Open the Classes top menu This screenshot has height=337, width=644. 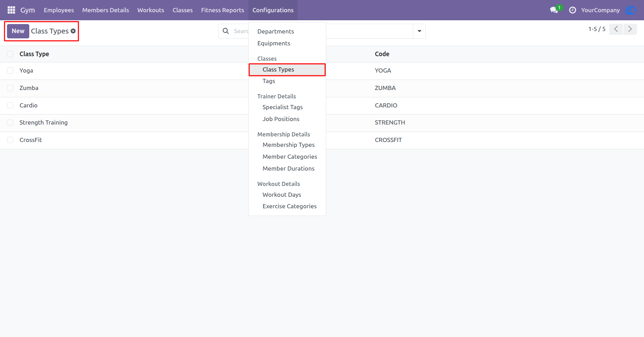pyautogui.click(x=183, y=10)
